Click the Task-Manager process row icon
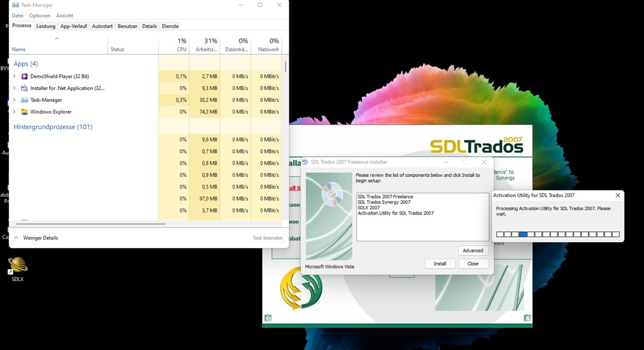 click(x=25, y=100)
